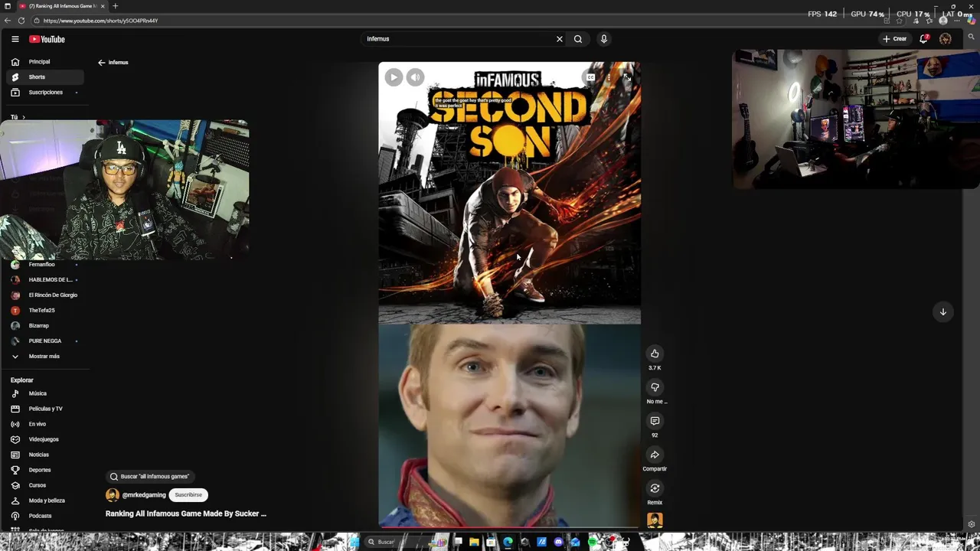Share this Short via Compartir
980x551 pixels.
pyautogui.click(x=655, y=455)
